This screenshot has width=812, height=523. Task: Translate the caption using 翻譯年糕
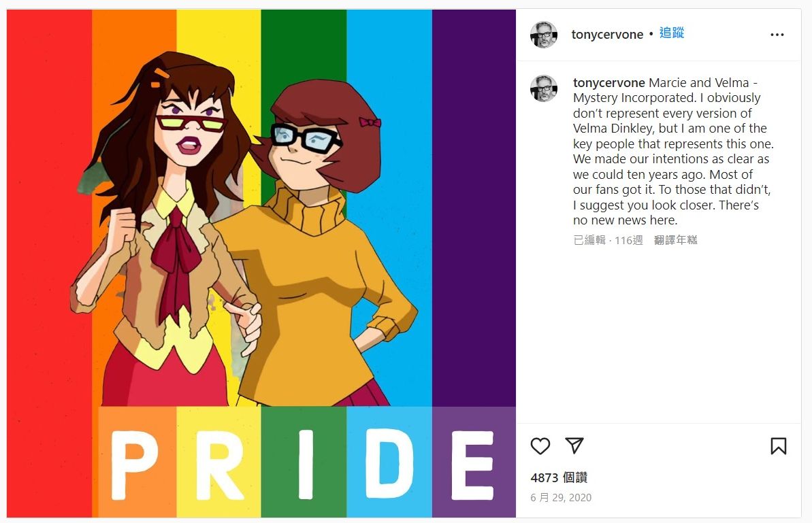coord(675,240)
